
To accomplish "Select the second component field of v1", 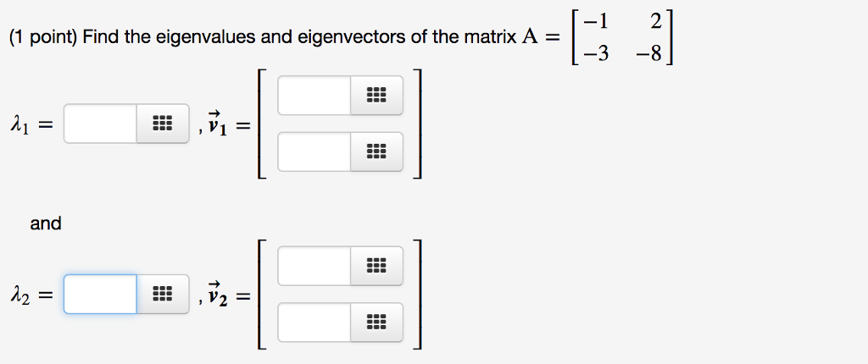I will [314, 152].
